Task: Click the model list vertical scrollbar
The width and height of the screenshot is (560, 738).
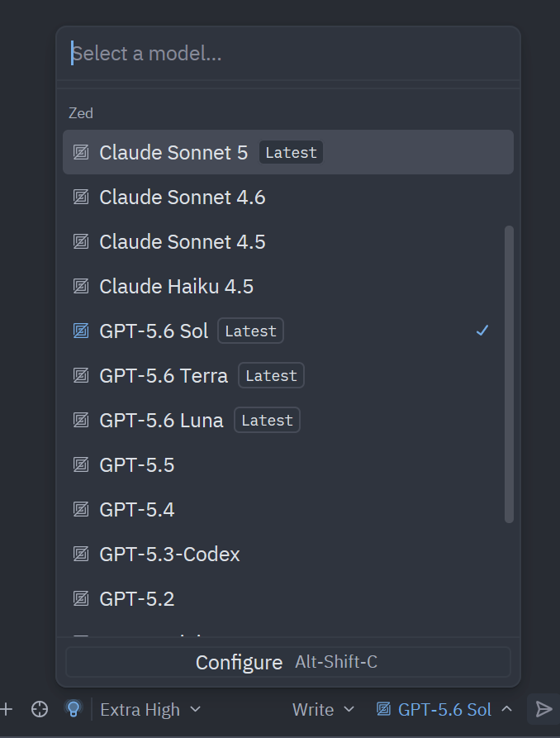Action: [509, 374]
